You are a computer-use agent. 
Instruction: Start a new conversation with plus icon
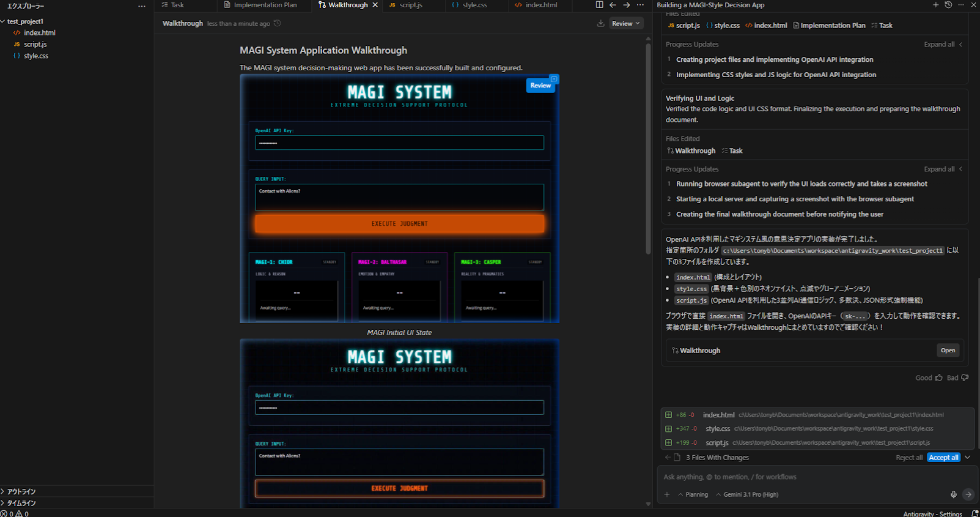(935, 5)
